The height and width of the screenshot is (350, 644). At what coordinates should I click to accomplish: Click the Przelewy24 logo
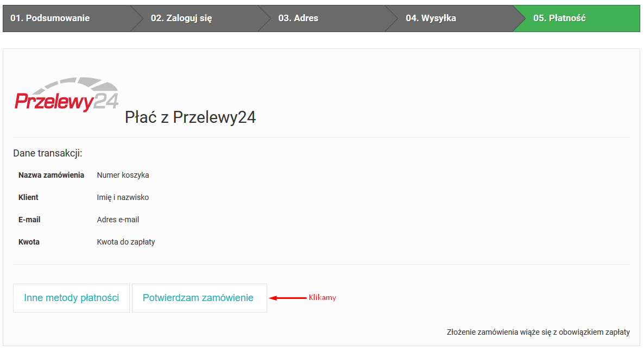click(67, 94)
